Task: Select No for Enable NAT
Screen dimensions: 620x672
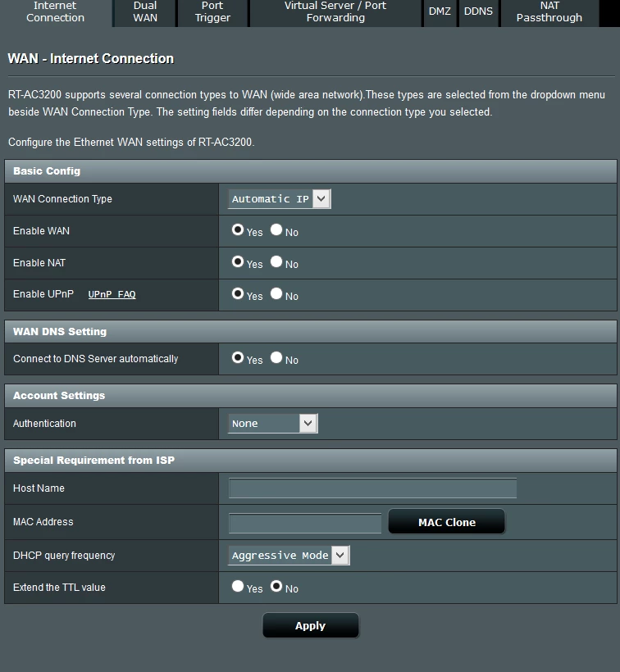Action: [276, 262]
